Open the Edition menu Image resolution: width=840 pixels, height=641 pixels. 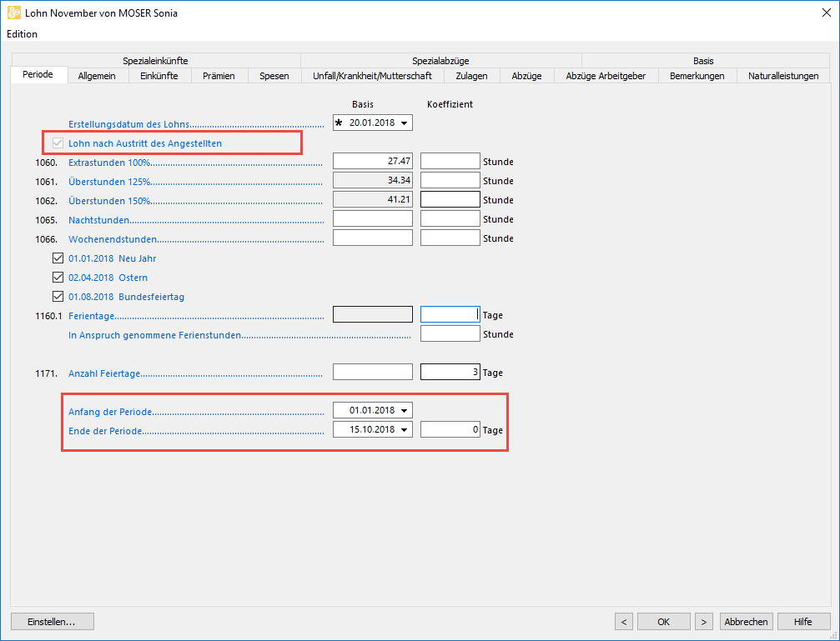pos(22,34)
